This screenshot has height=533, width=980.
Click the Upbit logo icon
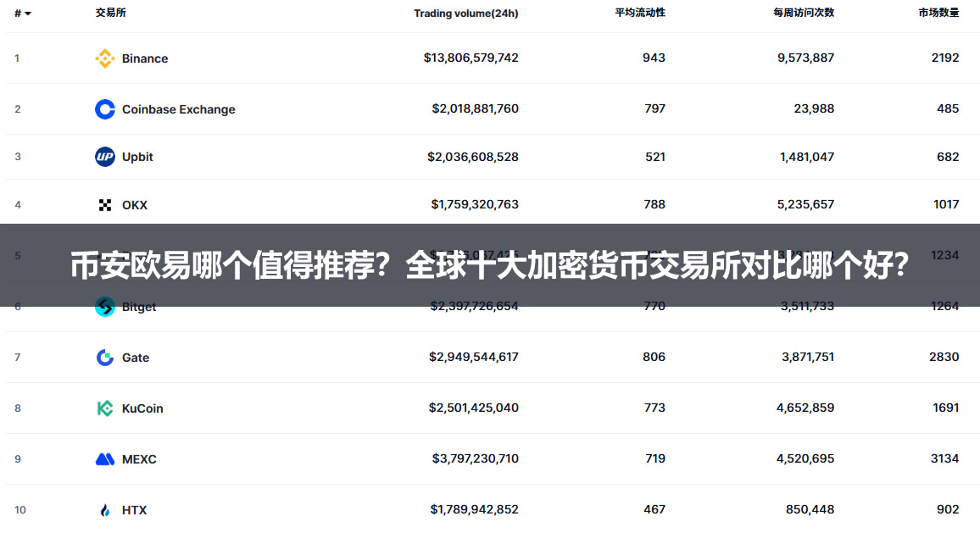(x=105, y=157)
